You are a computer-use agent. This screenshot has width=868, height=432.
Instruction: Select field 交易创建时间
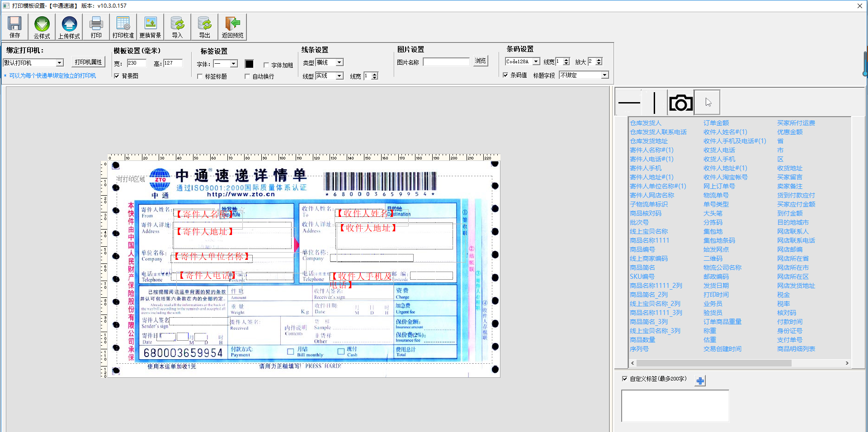(722, 349)
